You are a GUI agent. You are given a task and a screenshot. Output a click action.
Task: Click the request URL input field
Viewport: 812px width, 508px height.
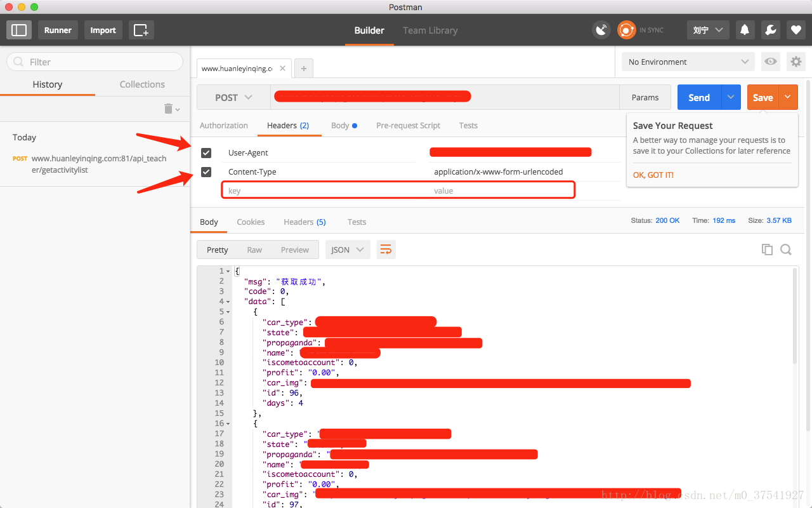click(x=445, y=97)
